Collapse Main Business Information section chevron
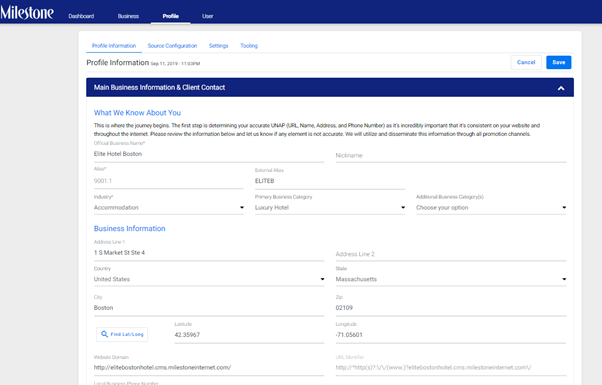The image size is (602, 385). [561, 88]
